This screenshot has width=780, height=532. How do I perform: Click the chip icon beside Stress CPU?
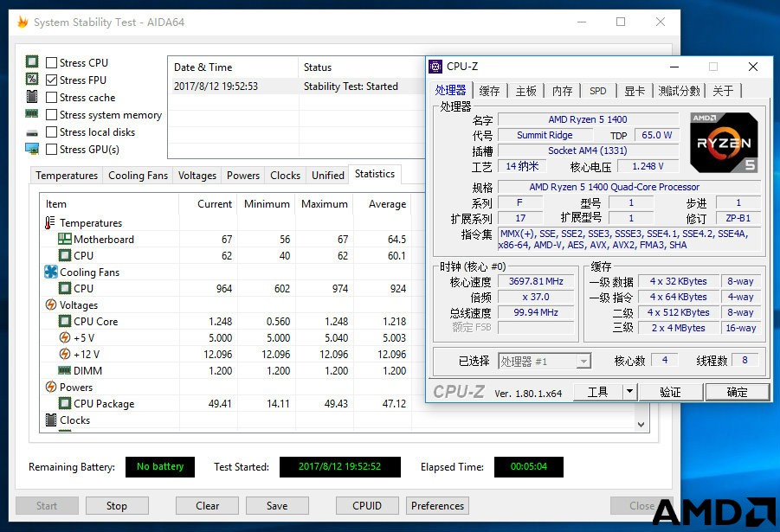click(32, 61)
